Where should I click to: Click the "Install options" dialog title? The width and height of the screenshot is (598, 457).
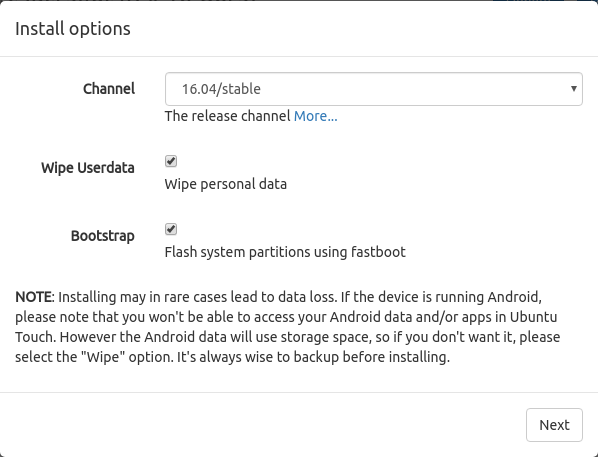click(73, 29)
